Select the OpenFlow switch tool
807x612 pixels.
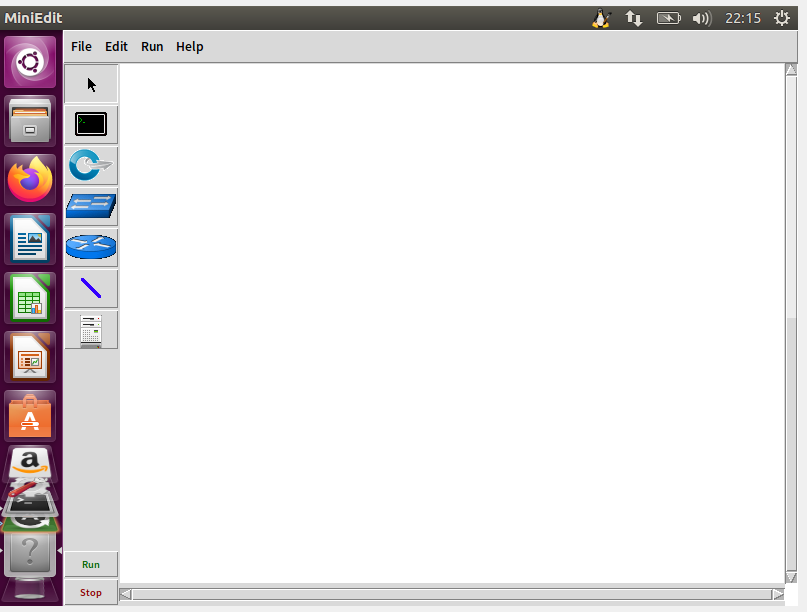click(x=91, y=165)
